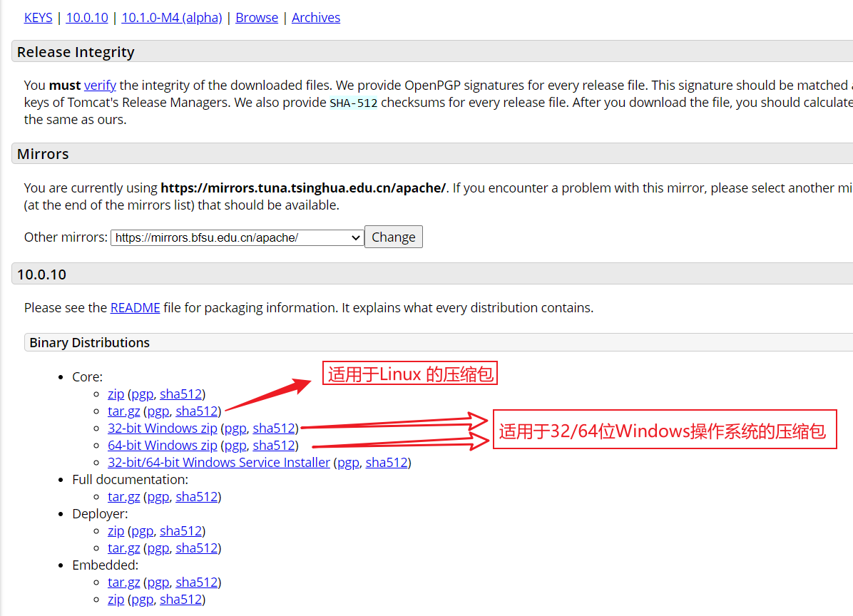This screenshot has width=853, height=616.
Task: Open pgp signature for Deployer zip
Action: coord(143,531)
